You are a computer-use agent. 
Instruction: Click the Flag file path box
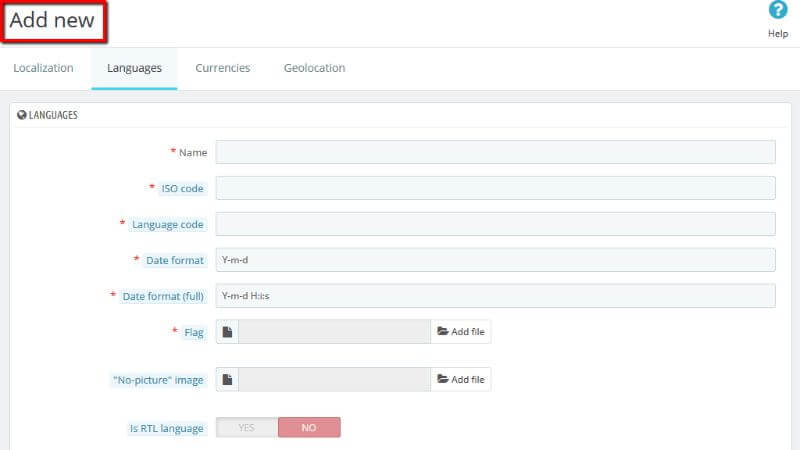coord(334,332)
